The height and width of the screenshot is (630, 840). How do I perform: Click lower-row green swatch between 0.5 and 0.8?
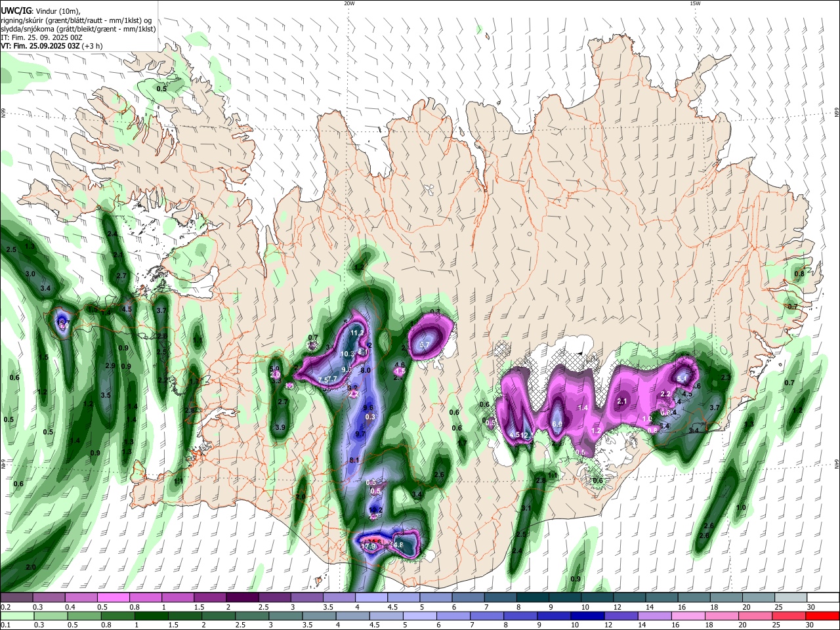point(85,616)
